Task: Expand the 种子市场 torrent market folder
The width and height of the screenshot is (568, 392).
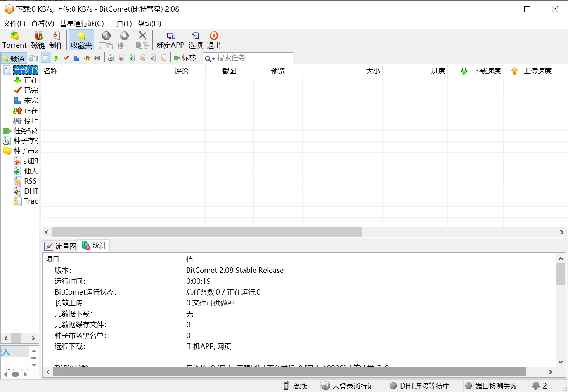Action: pos(26,151)
